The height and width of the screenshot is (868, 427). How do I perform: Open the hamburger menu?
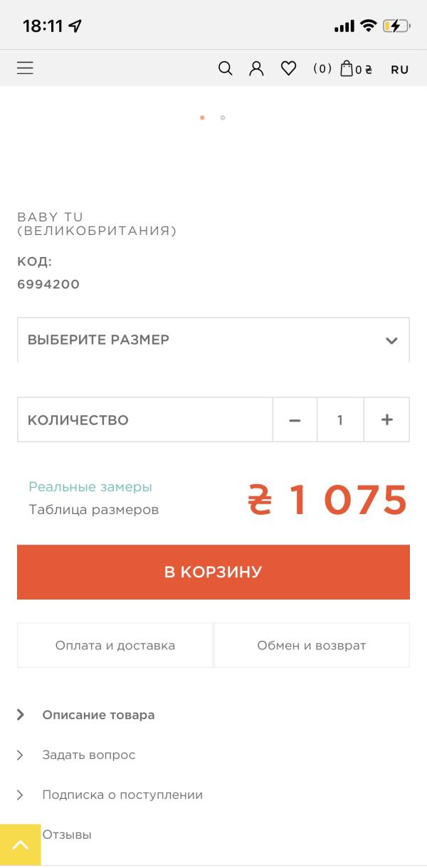pyautogui.click(x=26, y=68)
